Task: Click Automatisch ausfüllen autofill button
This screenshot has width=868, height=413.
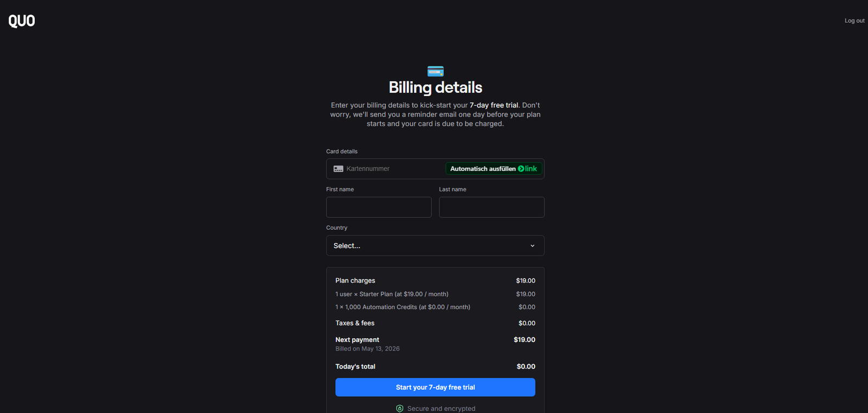Action: (494, 169)
